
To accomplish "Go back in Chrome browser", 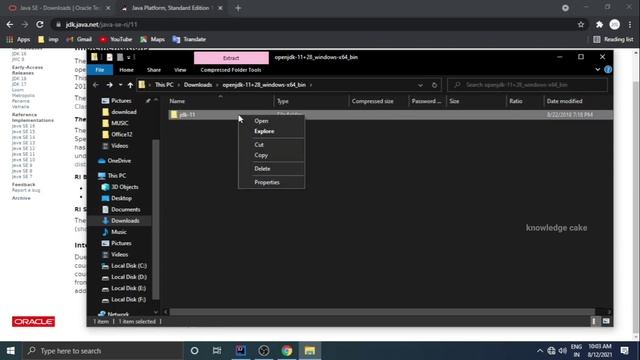I will point(10,24).
